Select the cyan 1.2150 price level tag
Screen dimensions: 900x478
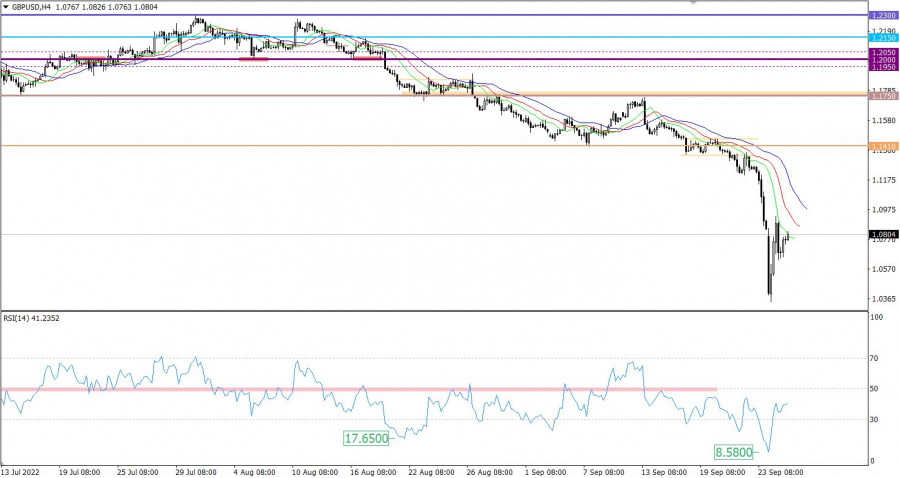884,38
